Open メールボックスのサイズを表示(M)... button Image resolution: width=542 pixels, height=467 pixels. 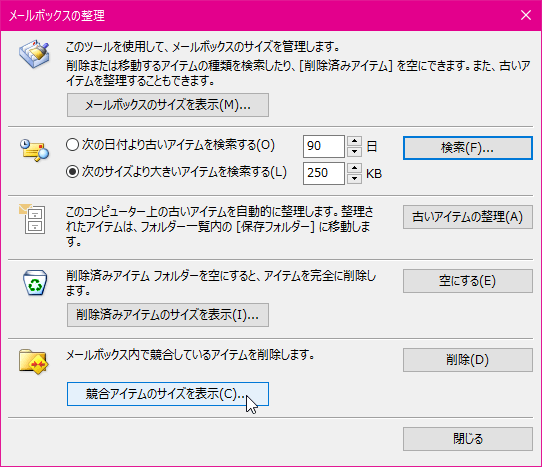point(168,105)
